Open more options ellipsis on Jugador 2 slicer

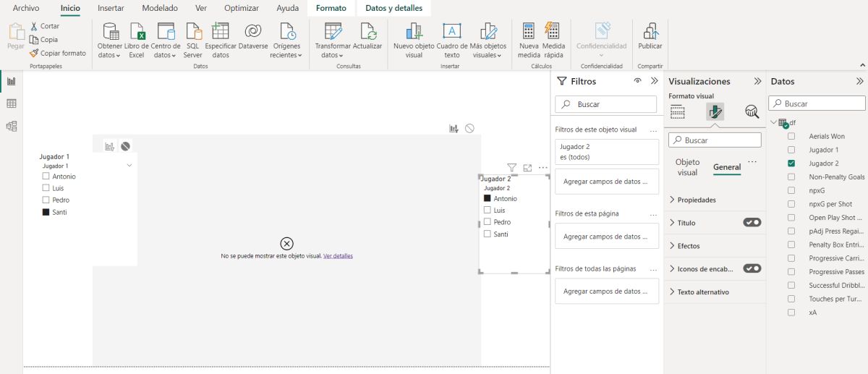[x=542, y=167]
